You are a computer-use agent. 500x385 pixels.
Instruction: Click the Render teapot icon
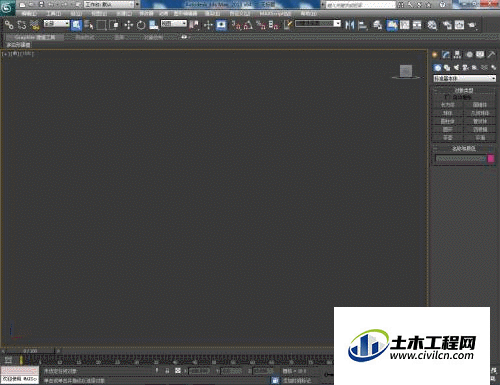(472, 25)
